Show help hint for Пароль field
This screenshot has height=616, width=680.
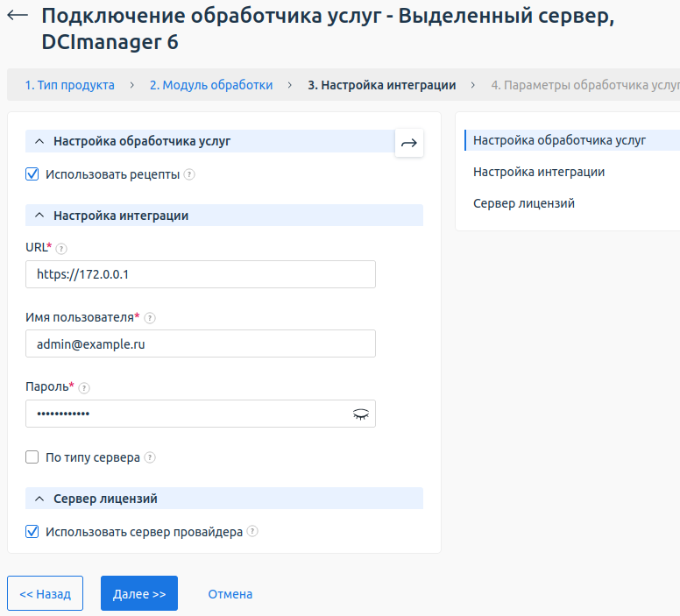84,387
